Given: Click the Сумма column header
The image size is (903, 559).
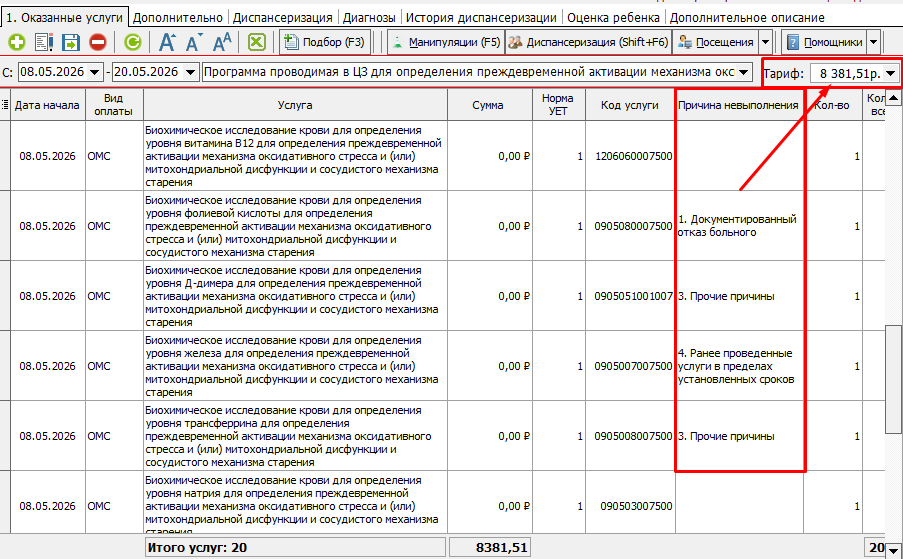Looking at the screenshot, I should tap(488, 105).
